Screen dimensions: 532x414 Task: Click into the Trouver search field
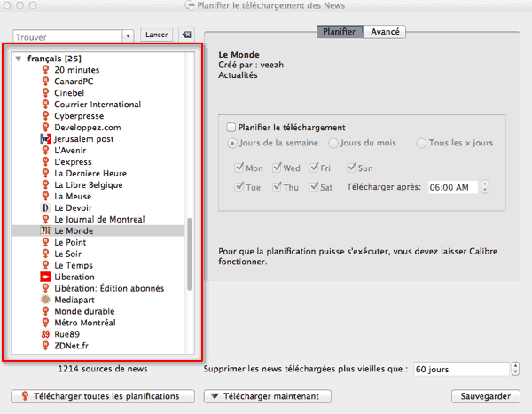[68, 36]
